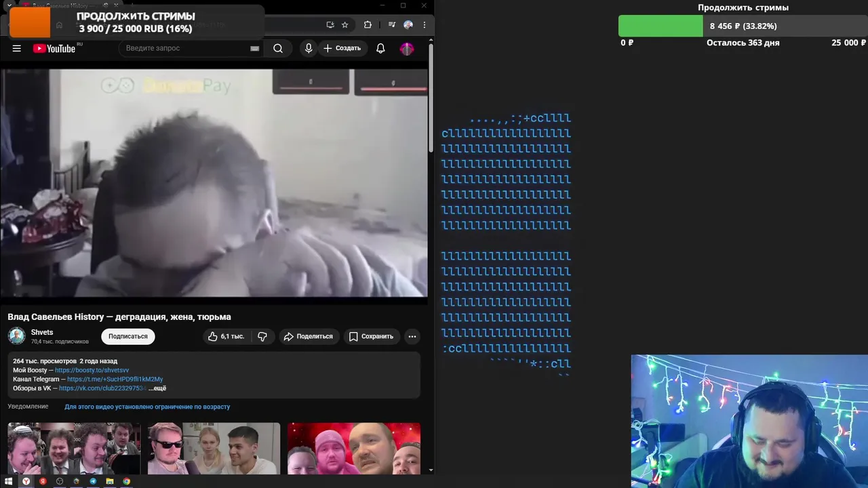This screenshot has height=488, width=868.
Task: Open the on-screen keyboard icon in search
Action: [x=255, y=48]
